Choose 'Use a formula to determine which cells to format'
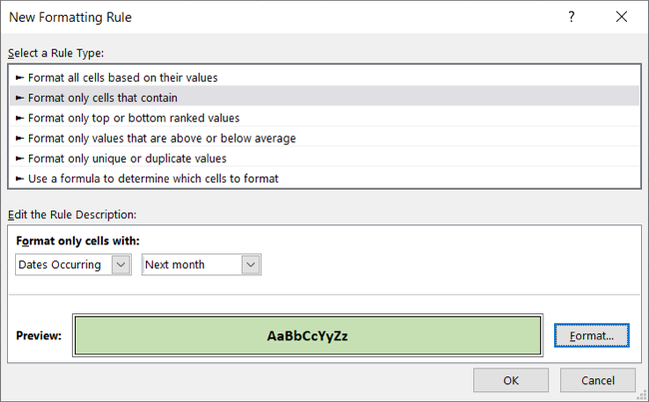649x402 pixels. coord(324,178)
